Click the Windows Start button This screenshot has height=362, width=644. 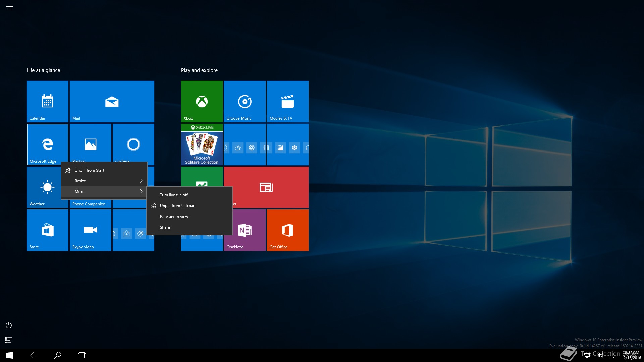9,355
